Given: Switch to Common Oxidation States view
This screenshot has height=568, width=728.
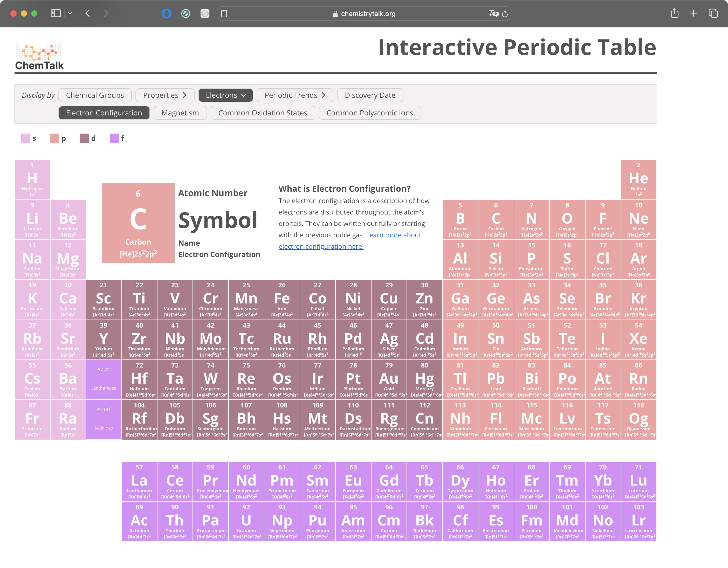Looking at the screenshot, I should click(x=263, y=113).
